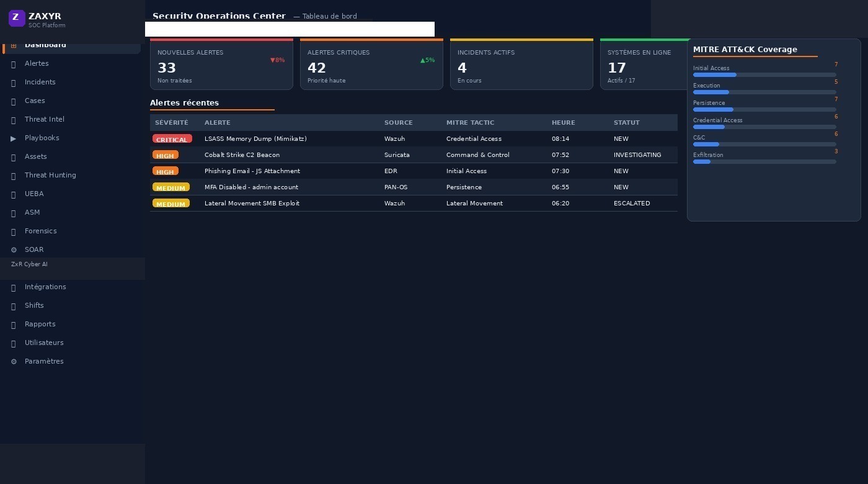This screenshot has width=868, height=484.
Task: Click the Paramètres gear icon
Action: click(14, 362)
